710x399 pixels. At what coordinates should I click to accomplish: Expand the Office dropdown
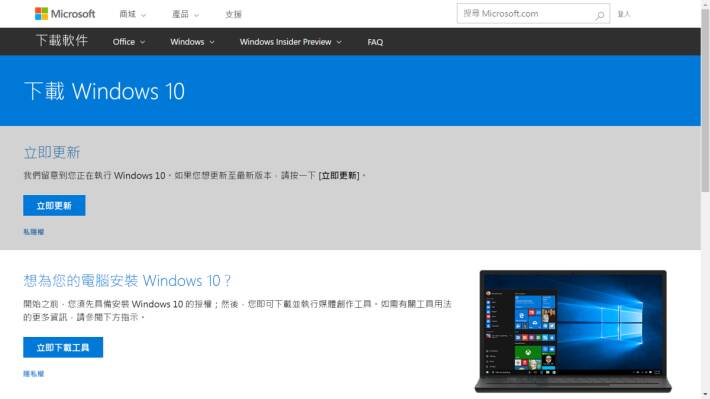[x=129, y=42]
